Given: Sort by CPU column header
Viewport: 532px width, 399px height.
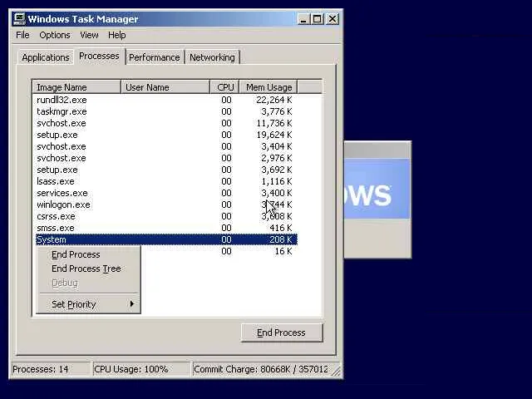Looking at the screenshot, I should 225,87.
